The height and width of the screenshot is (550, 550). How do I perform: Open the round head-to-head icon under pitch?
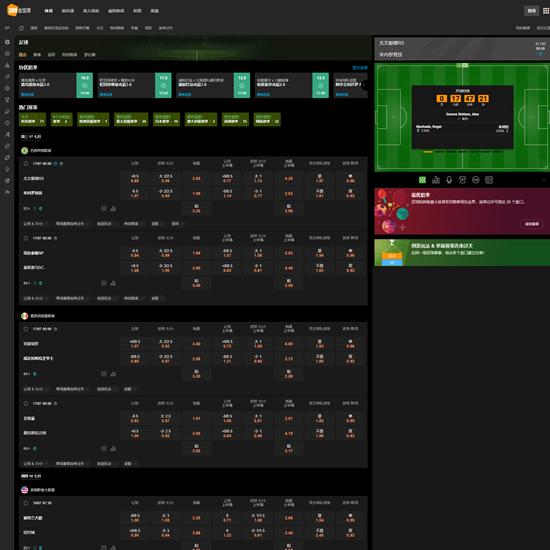[x=476, y=180]
